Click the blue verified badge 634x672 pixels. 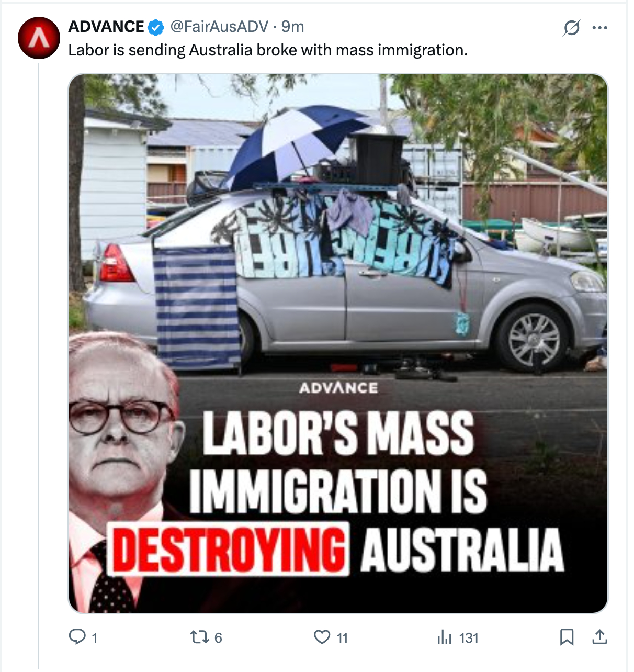[x=156, y=27]
